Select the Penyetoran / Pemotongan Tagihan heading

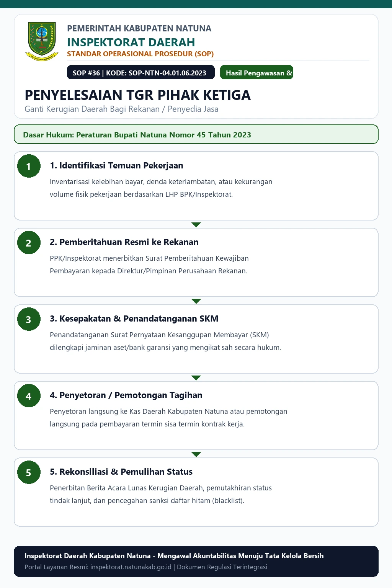pyautogui.click(x=126, y=395)
